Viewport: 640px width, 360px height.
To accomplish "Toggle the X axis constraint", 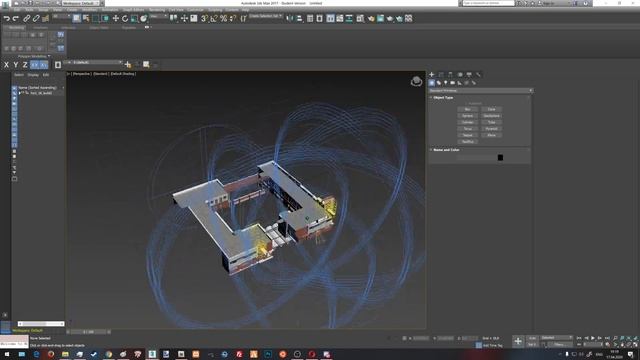I will pos(6,64).
